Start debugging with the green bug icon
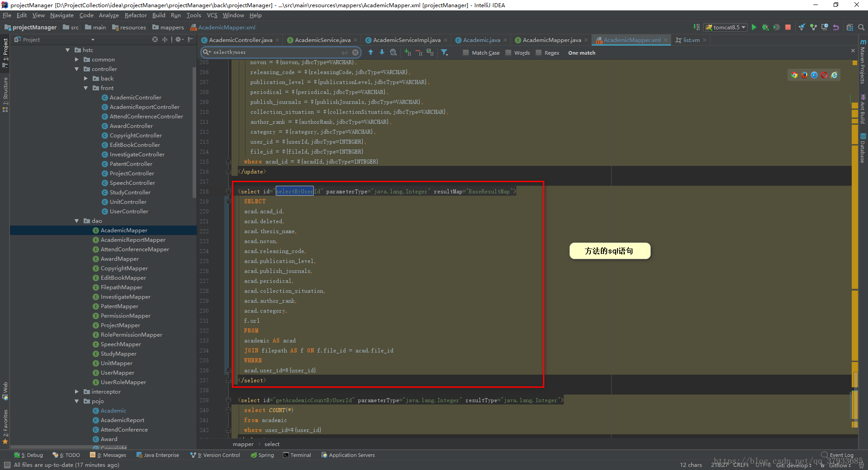 pos(765,27)
